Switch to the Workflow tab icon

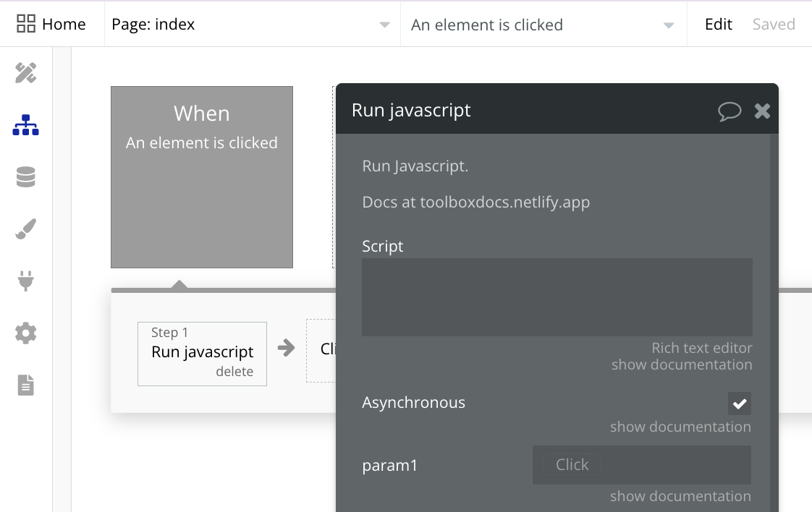tap(26, 125)
